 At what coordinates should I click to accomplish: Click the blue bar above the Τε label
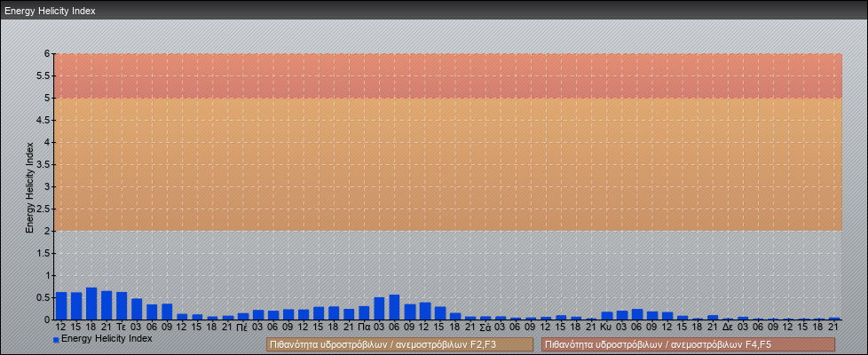click(x=122, y=305)
